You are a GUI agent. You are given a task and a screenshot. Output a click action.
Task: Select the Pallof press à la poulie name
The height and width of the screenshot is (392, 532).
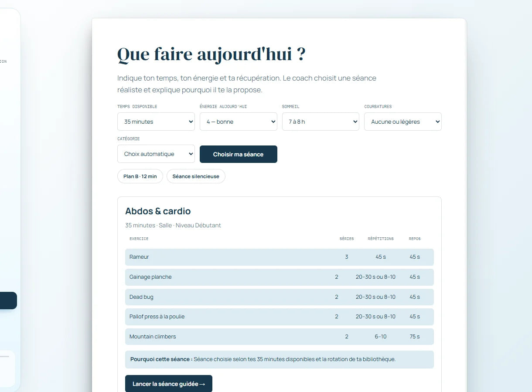(x=157, y=317)
